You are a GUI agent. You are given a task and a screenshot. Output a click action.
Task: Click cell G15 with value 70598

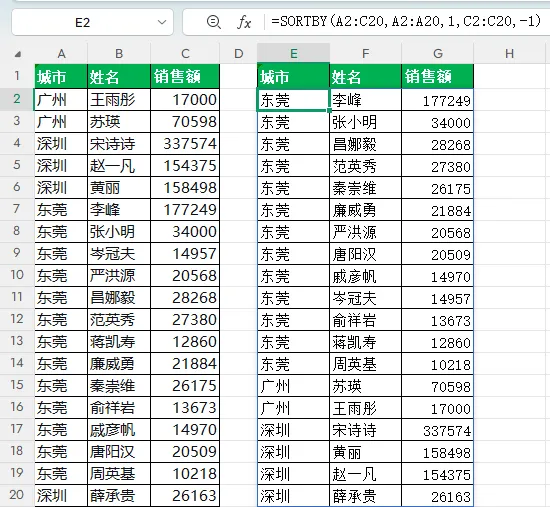coord(438,386)
